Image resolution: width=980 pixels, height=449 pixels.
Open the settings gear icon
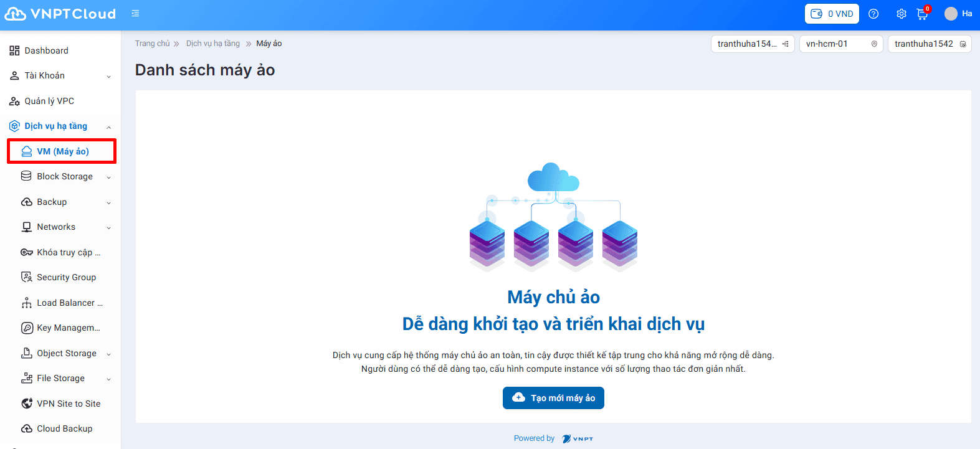click(902, 14)
